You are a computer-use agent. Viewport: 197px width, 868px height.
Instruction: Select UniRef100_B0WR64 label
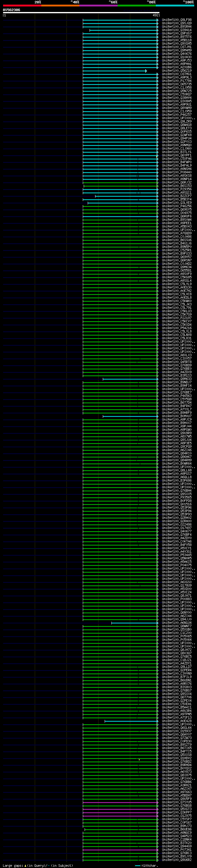[x=177, y=464]
